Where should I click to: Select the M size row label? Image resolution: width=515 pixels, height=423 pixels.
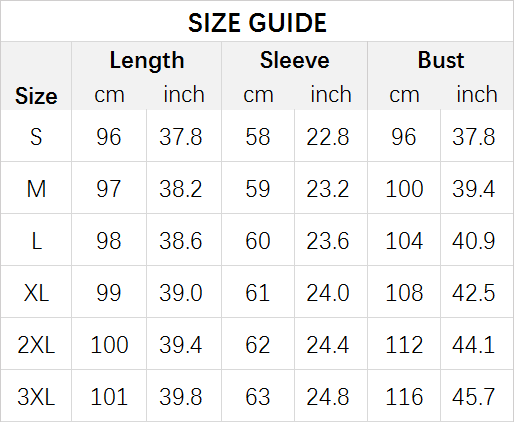click(36, 189)
